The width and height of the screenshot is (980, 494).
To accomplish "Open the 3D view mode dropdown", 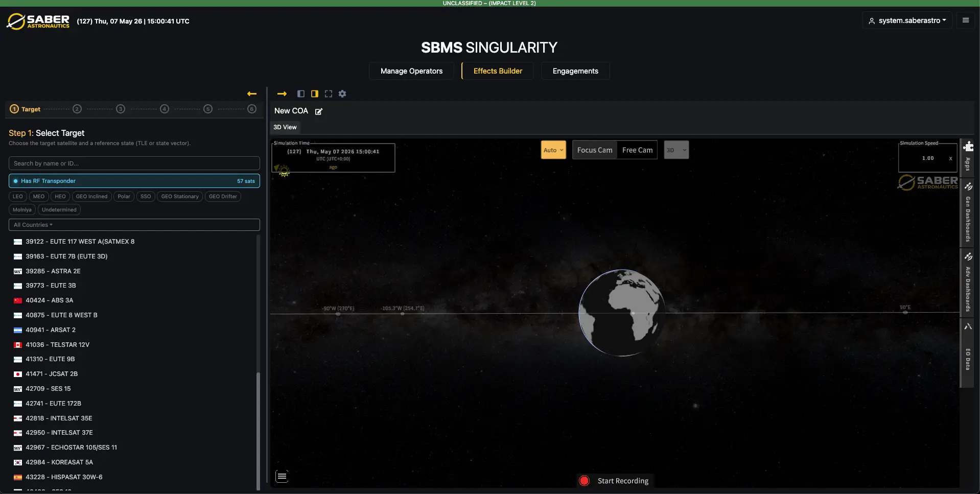I will pos(676,150).
